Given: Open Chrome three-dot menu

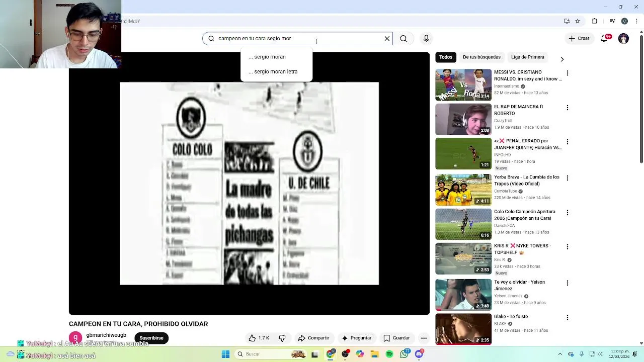Looking at the screenshot, I should pyautogui.click(x=635, y=21).
